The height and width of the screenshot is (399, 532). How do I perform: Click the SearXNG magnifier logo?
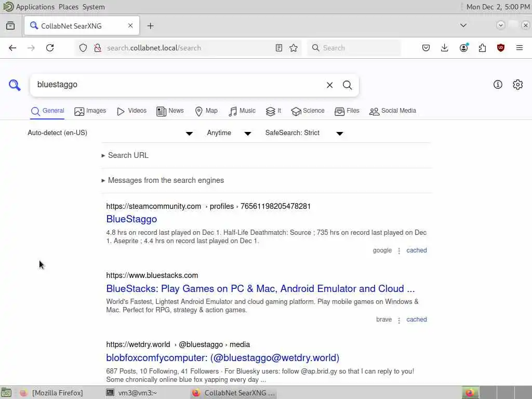(15, 85)
